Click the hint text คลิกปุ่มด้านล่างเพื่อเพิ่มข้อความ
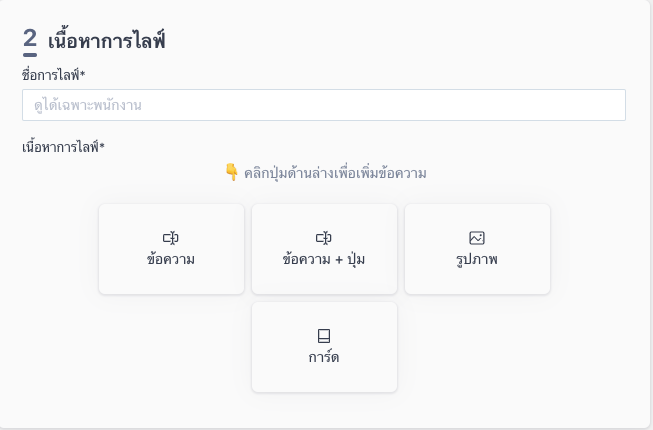Image resolution: width=653 pixels, height=430 pixels. (335, 173)
